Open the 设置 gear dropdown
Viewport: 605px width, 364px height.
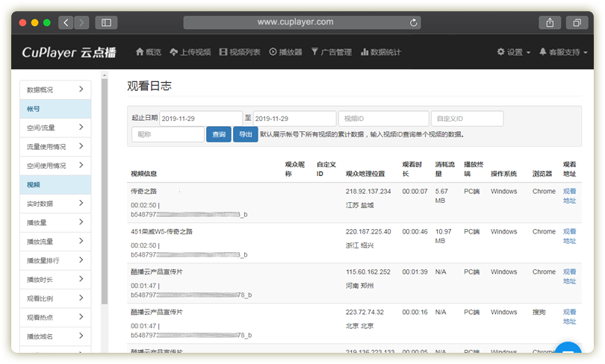514,52
